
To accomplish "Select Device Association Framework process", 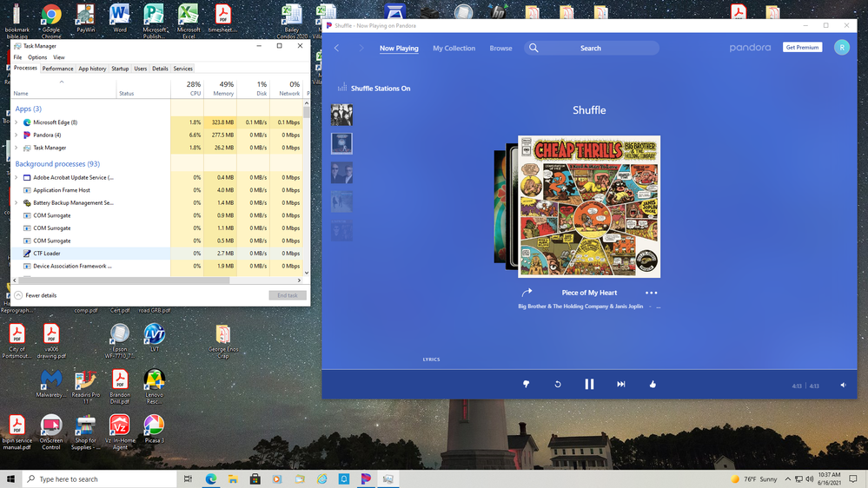I will tap(156, 266).
